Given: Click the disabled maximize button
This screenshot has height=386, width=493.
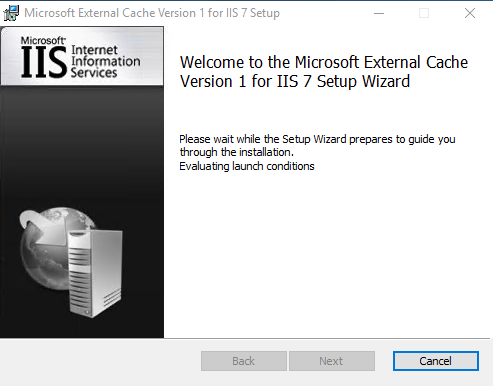Looking at the screenshot, I should click(x=424, y=13).
